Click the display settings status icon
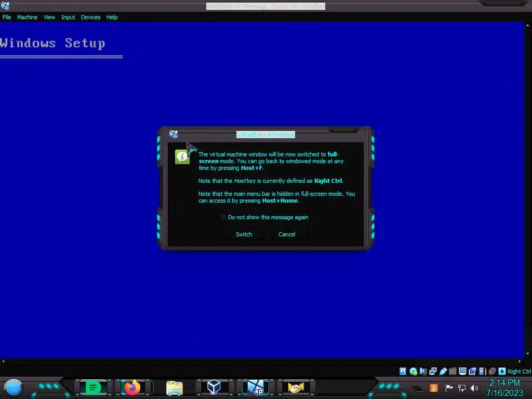The image size is (532, 399). pyautogui.click(x=462, y=371)
